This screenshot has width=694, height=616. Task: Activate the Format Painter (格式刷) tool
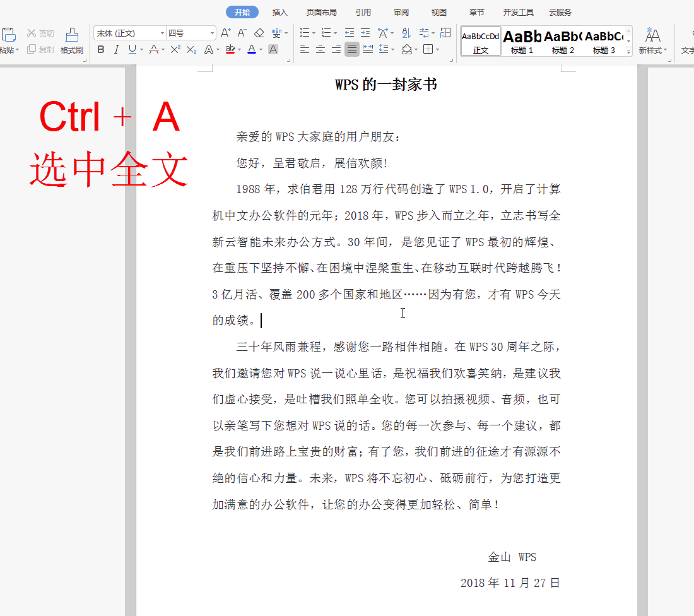(x=72, y=41)
